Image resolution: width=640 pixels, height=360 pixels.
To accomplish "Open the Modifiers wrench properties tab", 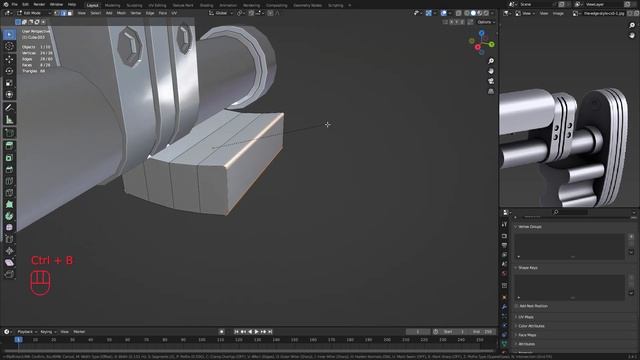I will [504, 307].
